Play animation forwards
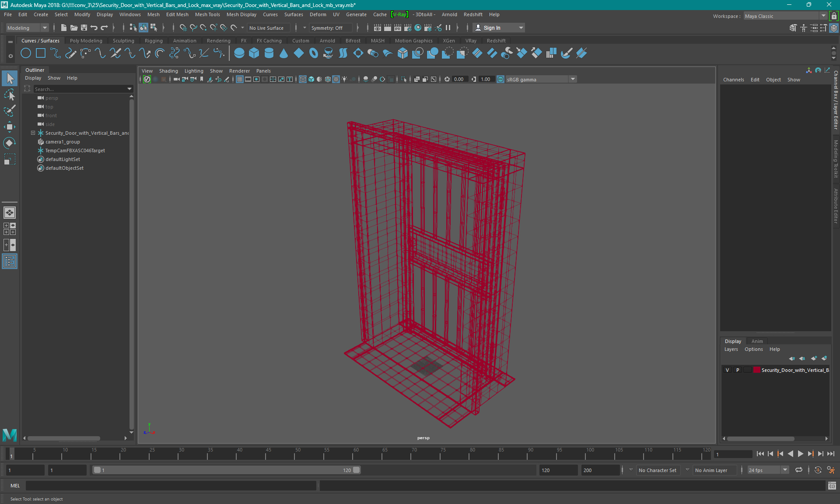This screenshot has height=504, width=840. [801, 454]
